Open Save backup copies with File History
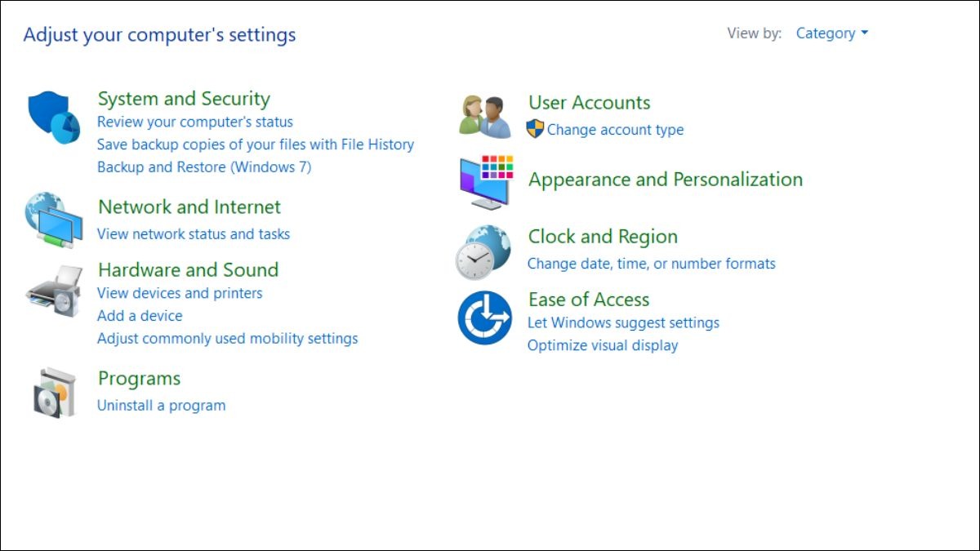Viewport: 980px width, 551px height. click(256, 144)
